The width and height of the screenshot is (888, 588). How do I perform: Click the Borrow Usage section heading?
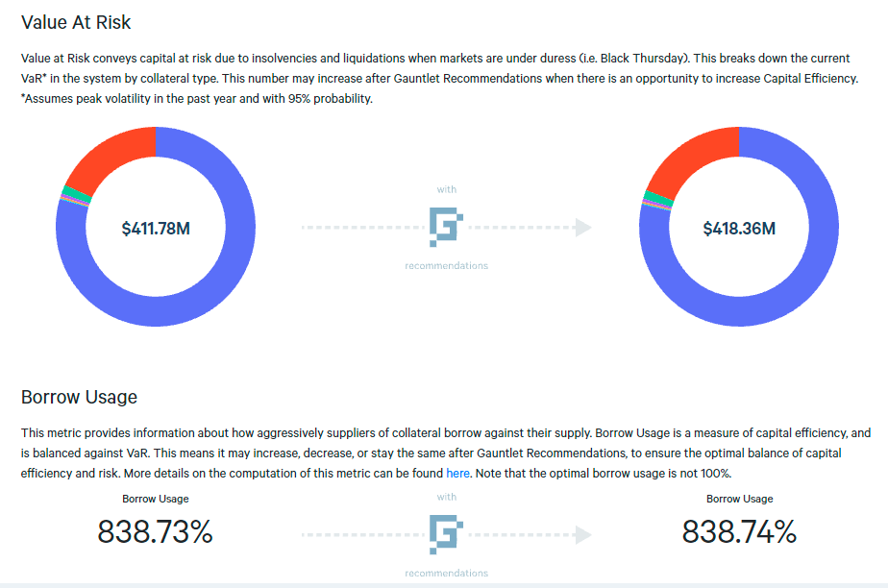(x=79, y=397)
